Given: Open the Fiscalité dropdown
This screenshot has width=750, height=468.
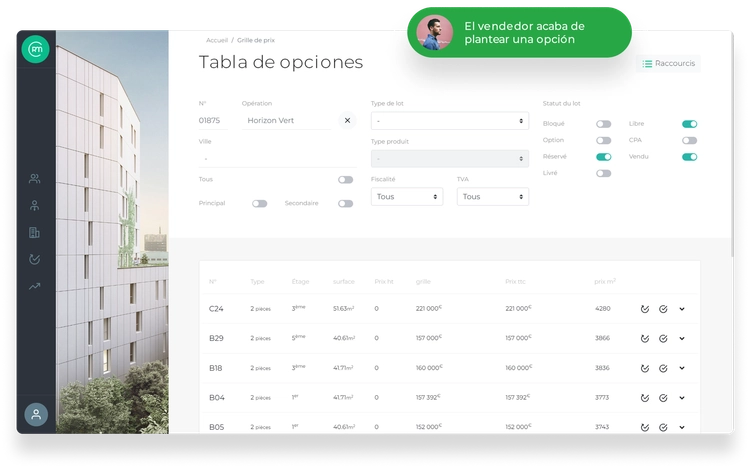Looking at the screenshot, I should point(407,197).
